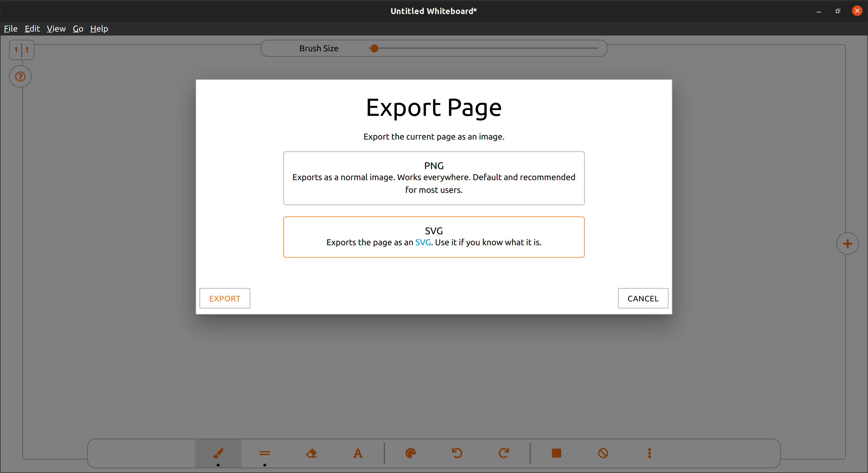This screenshot has height=473, width=868.
Task: Add a page with plus button
Action: point(847,243)
